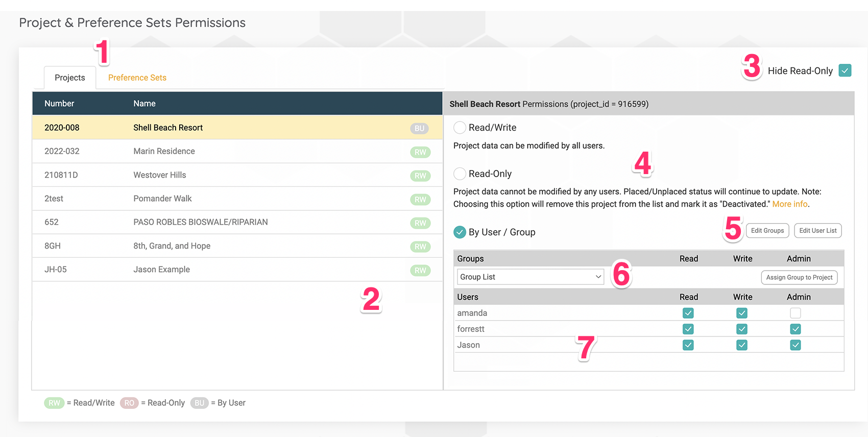Click the user name amanda

pyautogui.click(x=472, y=313)
